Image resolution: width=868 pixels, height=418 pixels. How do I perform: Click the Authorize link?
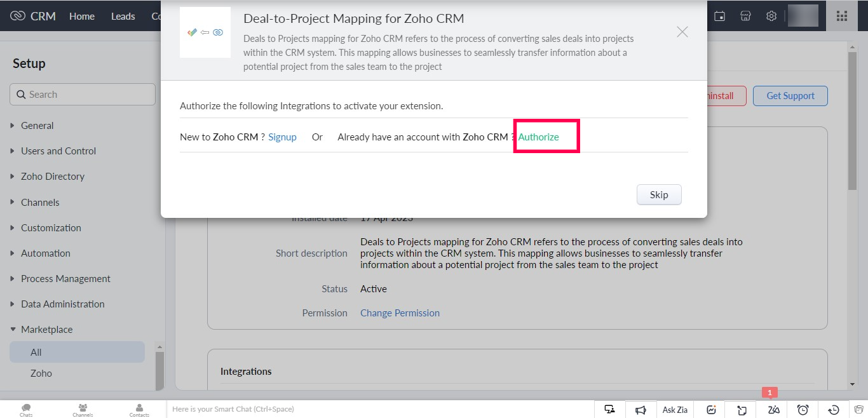[x=539, y=137]
